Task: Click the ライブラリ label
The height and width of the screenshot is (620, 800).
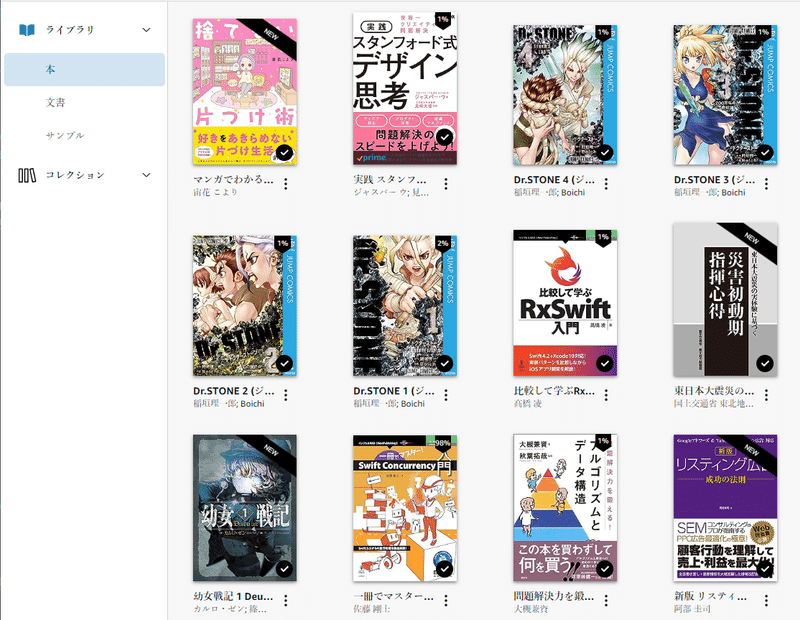Action: click(x=70, y=30)
